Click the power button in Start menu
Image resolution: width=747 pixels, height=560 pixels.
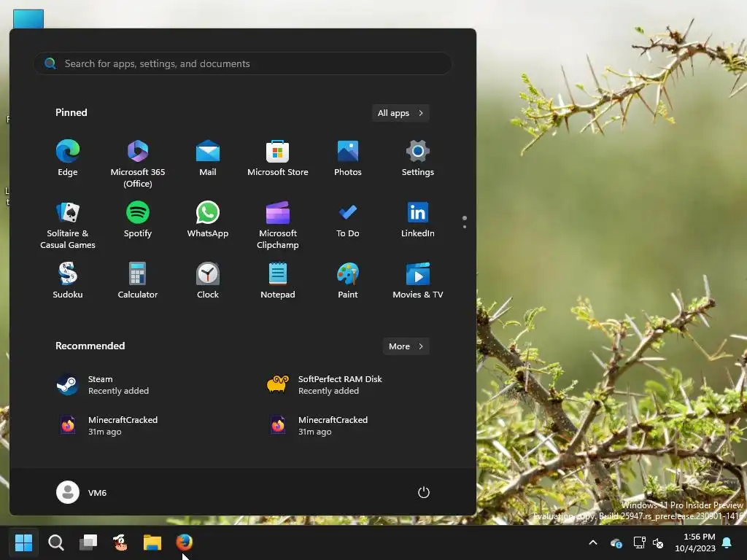[x=424, y=492]
